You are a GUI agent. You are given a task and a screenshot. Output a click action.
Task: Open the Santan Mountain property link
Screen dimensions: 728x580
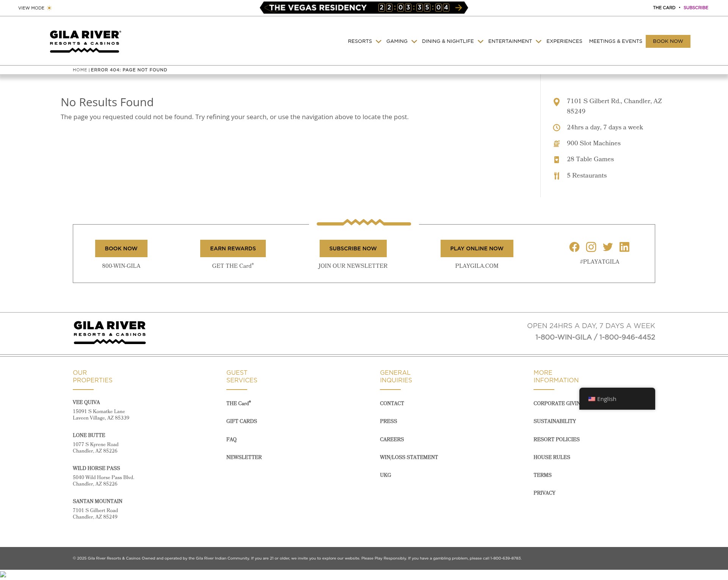[97, 501]
